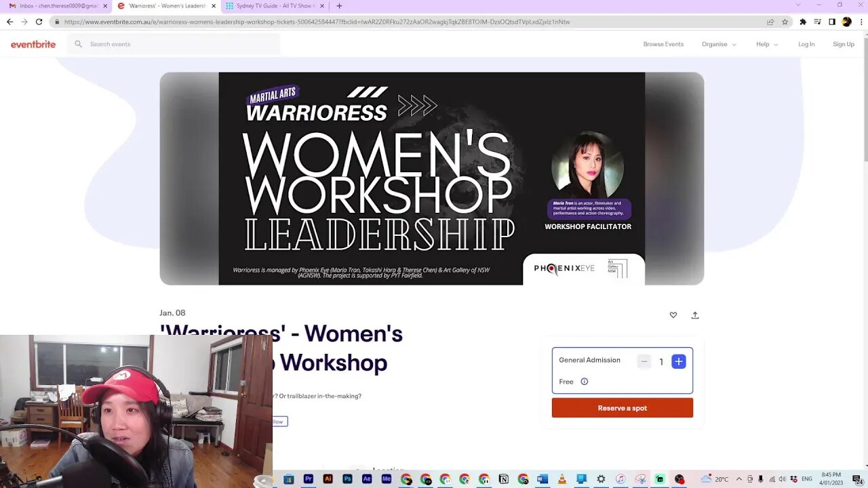Open iTunes from the taskbar

[x=620, y=479]
